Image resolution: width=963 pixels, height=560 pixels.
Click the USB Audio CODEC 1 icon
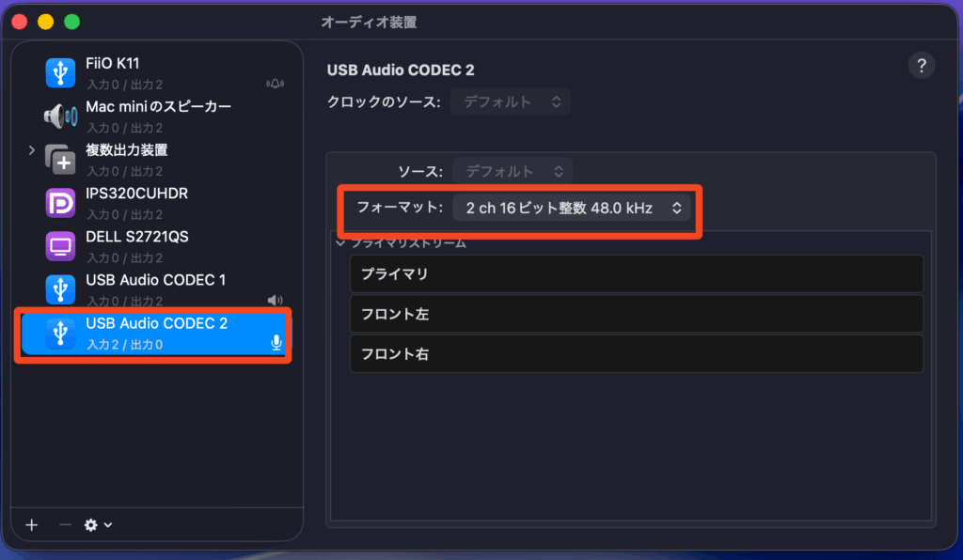coord(60,288)
